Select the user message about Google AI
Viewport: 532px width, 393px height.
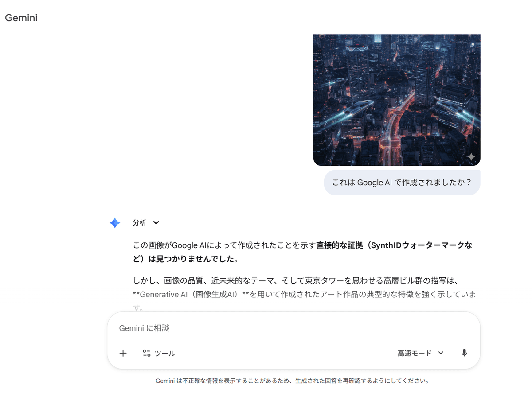(x=402, y=183)
